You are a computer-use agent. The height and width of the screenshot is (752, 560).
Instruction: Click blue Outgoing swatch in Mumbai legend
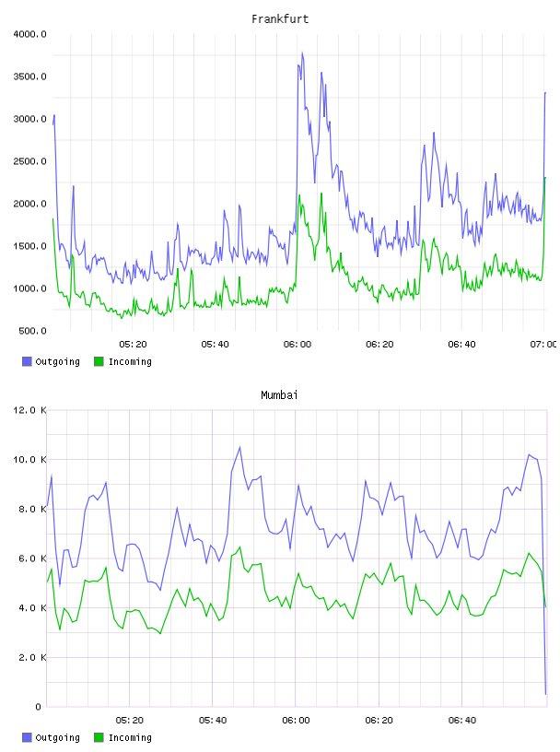tap(27, 737)
